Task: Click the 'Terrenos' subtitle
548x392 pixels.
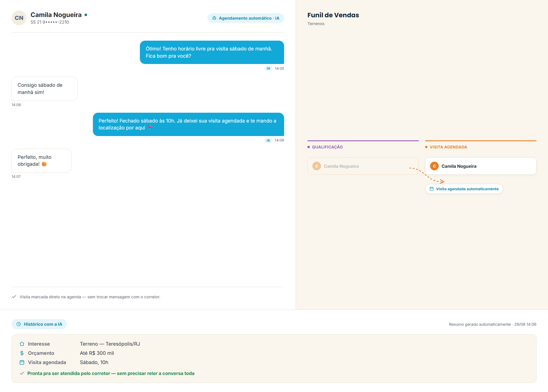Action: pos(316,24)
